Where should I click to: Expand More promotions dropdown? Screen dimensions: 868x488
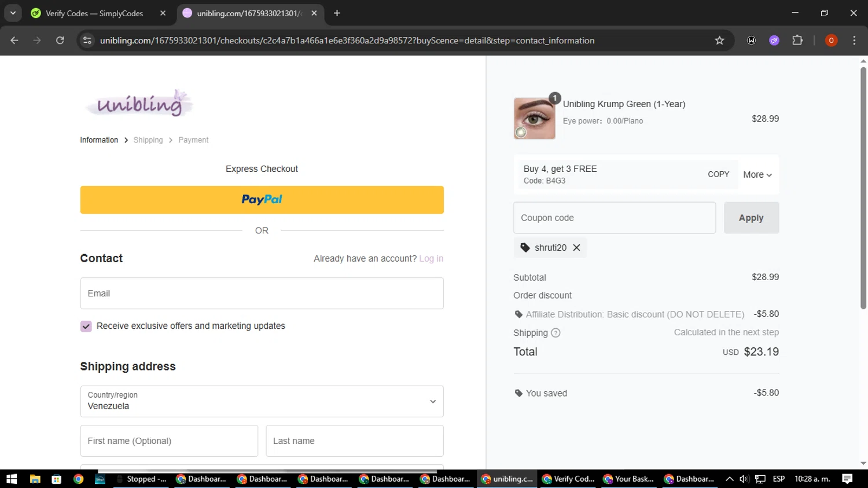click(x=757, y=175)
